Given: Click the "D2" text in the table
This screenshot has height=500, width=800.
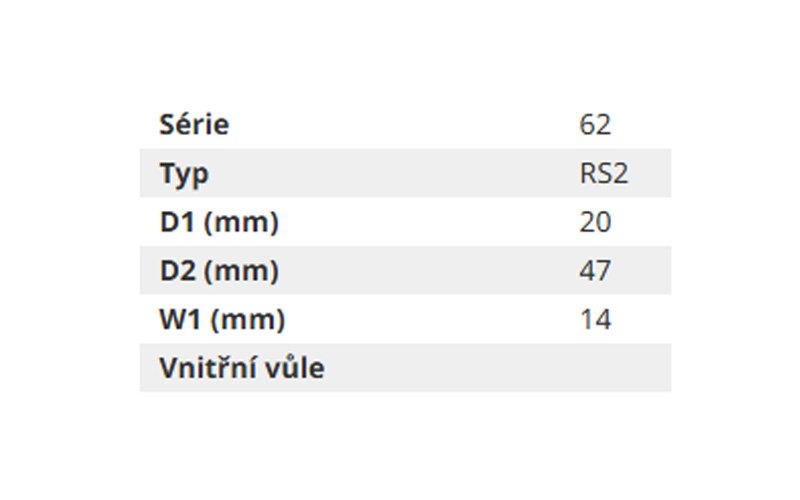Looking at the screenshot, I should [x=177, y=271].
